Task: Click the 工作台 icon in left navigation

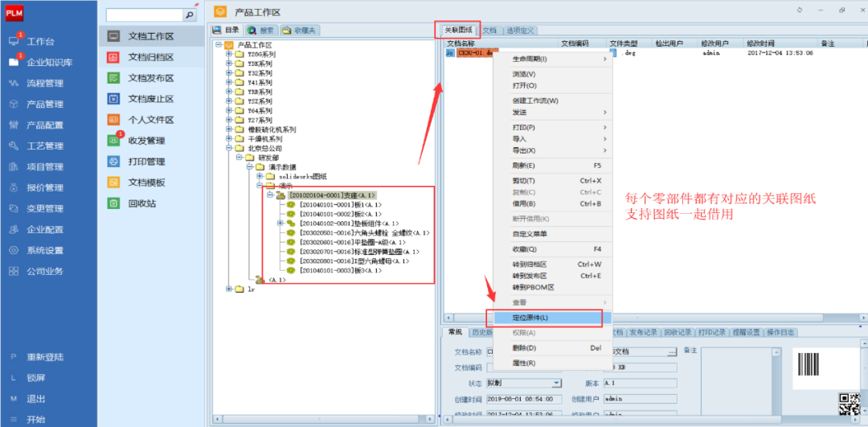Action: tap(14, 42)
